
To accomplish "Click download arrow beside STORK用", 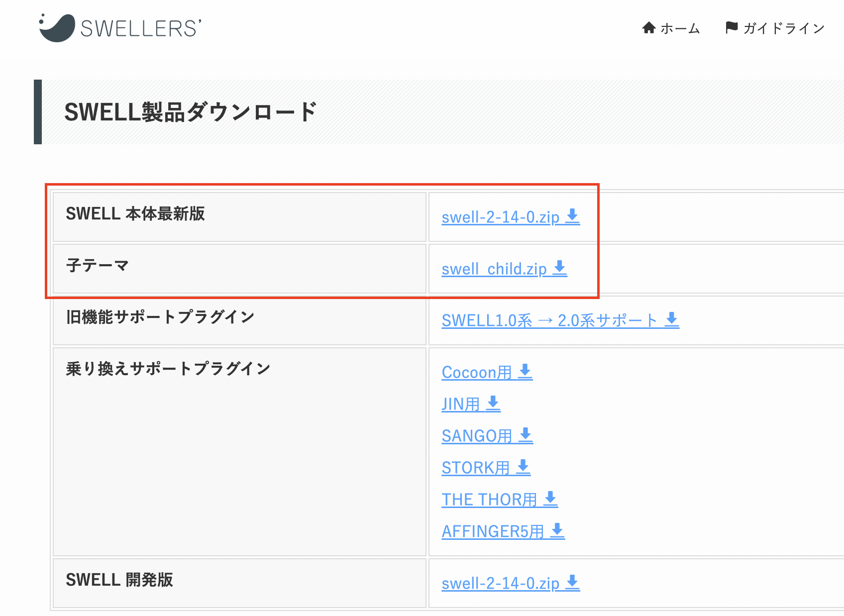I will tap(523, 466).
